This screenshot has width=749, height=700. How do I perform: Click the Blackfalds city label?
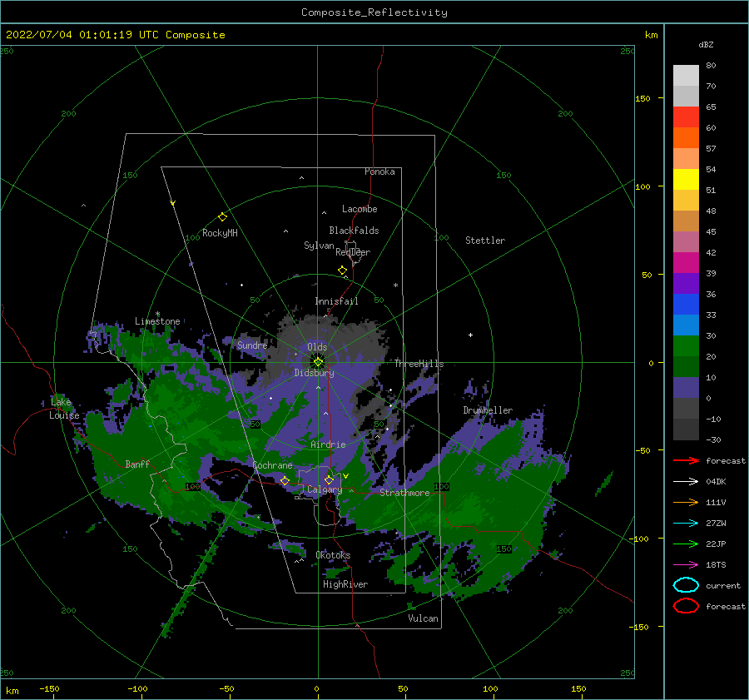(354, 231)
